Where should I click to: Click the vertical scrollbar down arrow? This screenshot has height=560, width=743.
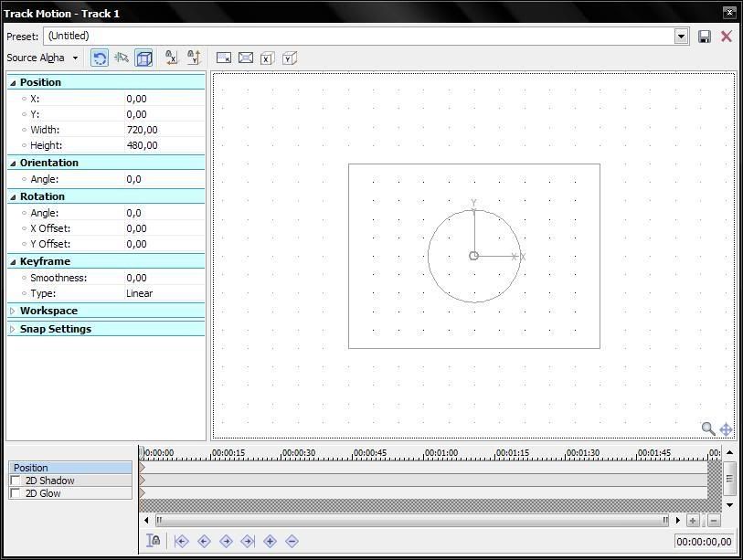[x=729, y=504]
